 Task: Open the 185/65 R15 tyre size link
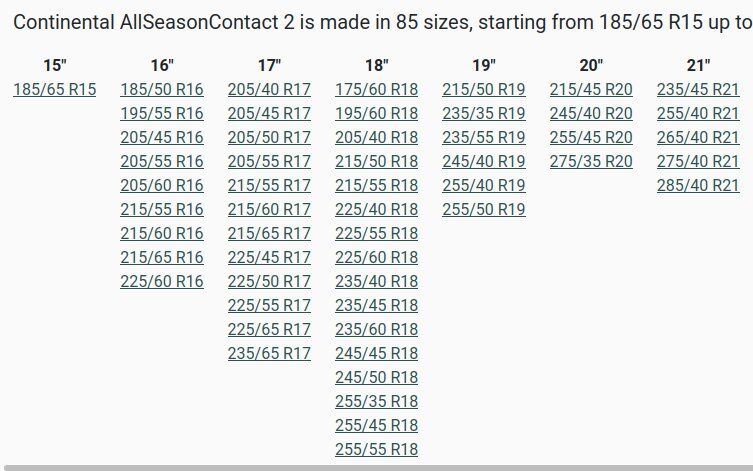tap(55, 90)
